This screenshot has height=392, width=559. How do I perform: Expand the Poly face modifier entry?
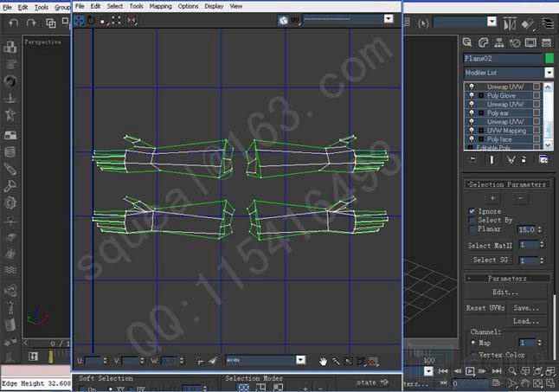(480, 139)
